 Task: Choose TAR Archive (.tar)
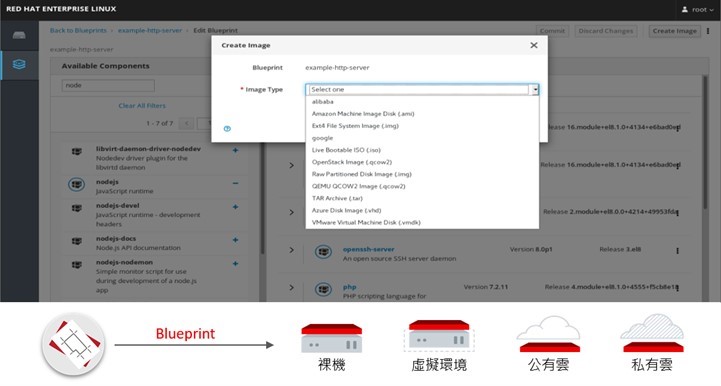tap(422, 198)
